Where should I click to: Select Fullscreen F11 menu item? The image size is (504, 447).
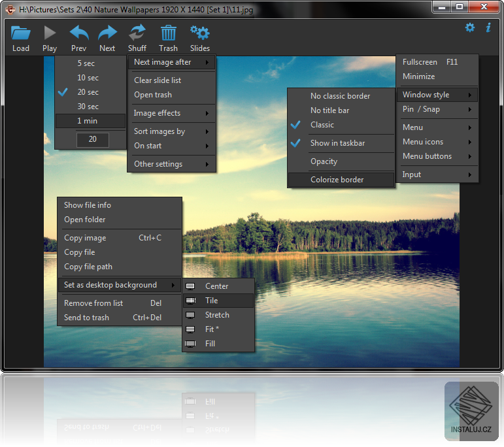click(x=437, y=62)
